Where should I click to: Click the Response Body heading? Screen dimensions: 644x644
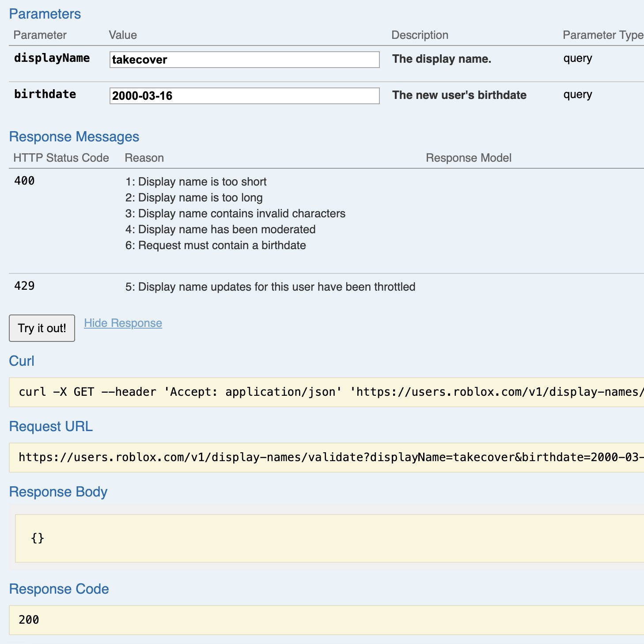(58, 491)
